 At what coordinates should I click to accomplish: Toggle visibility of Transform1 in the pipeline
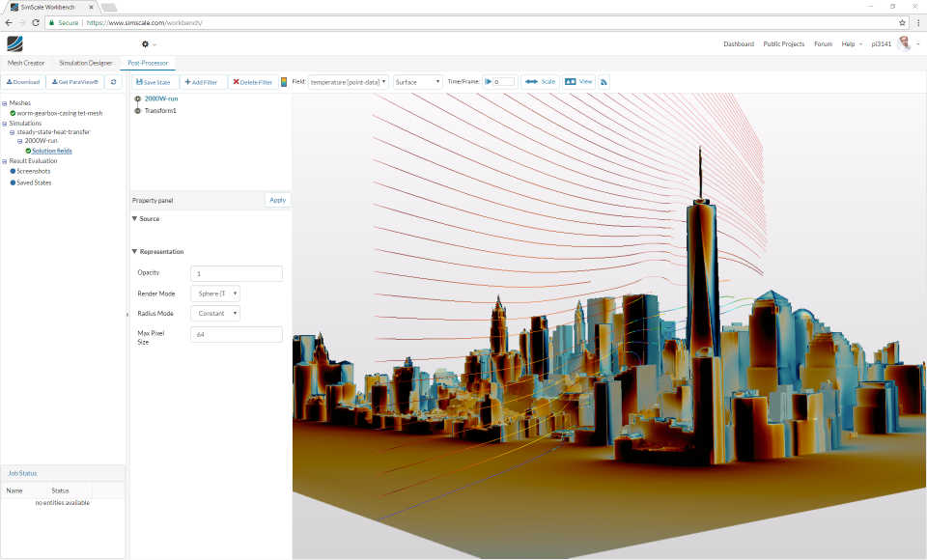coord(137,110)
